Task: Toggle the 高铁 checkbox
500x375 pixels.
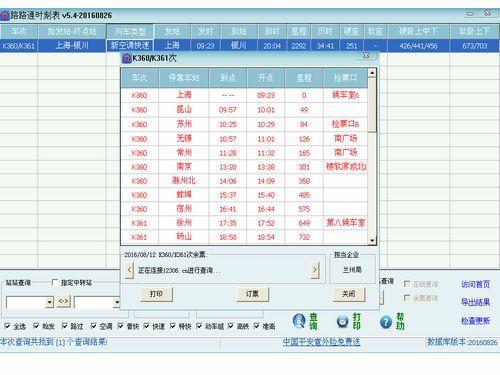Action: 230,326
